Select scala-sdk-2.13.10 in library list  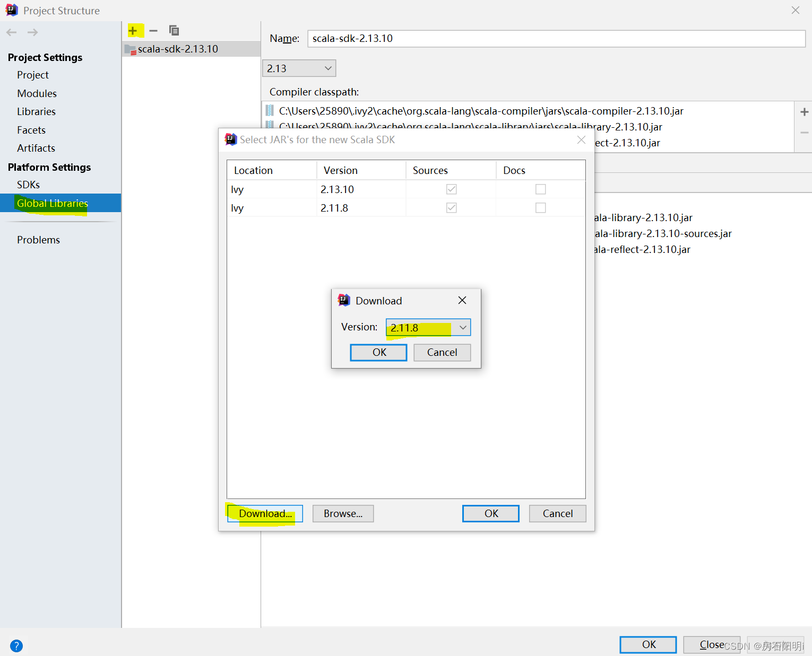click(191, 49)
